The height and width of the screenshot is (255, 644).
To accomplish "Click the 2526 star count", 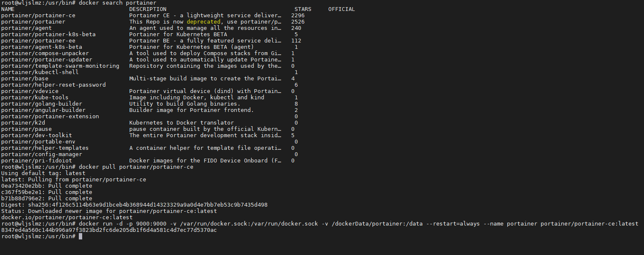I will click(x=298, y=21).
